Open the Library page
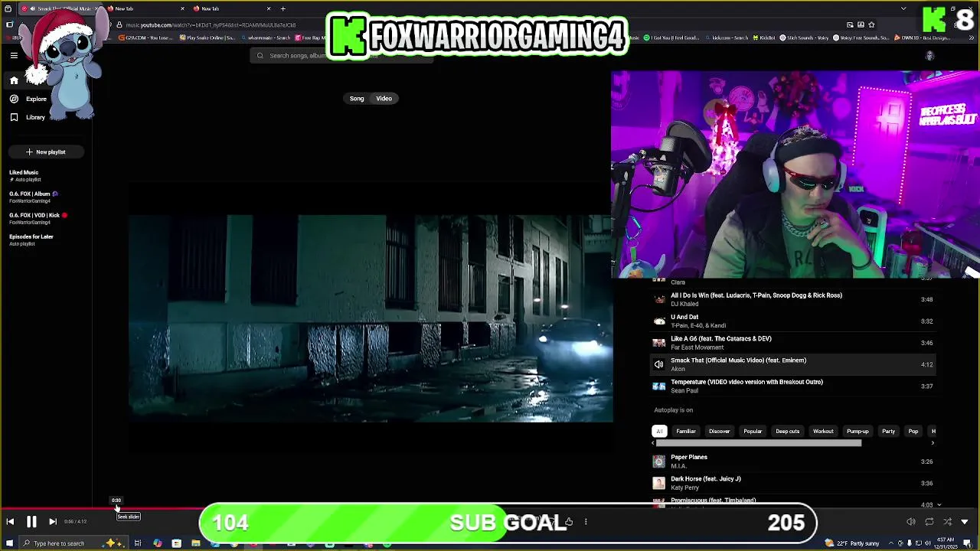 pos(28,117)
